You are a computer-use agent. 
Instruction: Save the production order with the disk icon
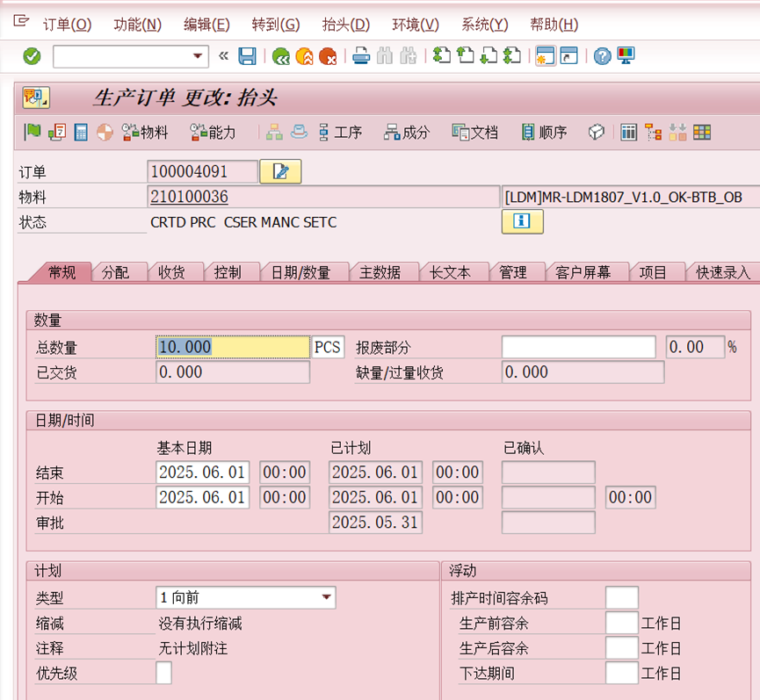point(247,56)
